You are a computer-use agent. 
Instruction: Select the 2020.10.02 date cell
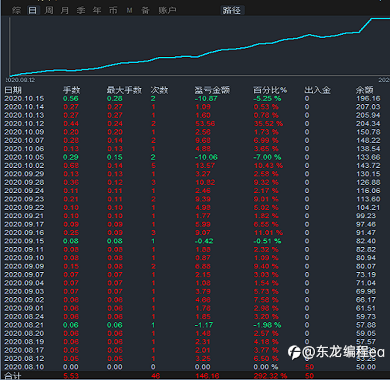pos(24,166)
